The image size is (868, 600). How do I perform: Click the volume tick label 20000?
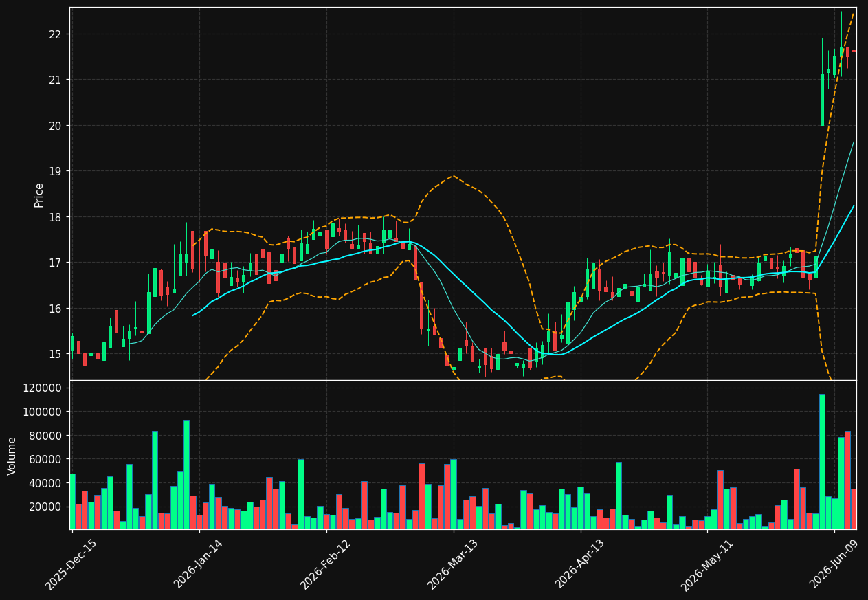click(x=45, y=507)
